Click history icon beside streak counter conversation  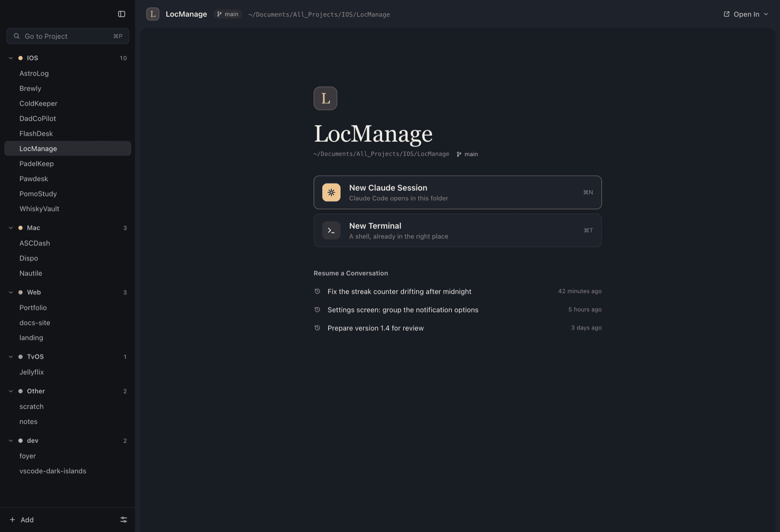317,291
